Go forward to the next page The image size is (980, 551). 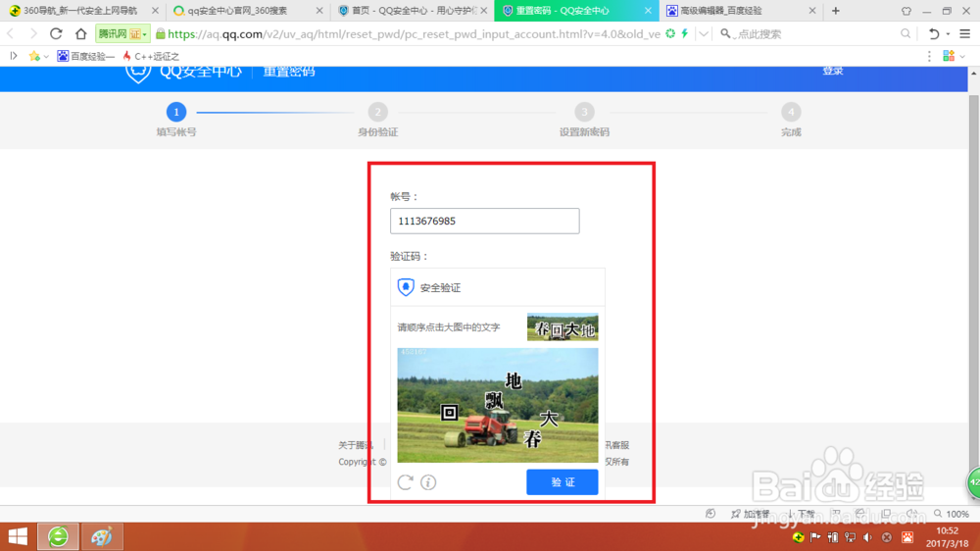point(33,33)
